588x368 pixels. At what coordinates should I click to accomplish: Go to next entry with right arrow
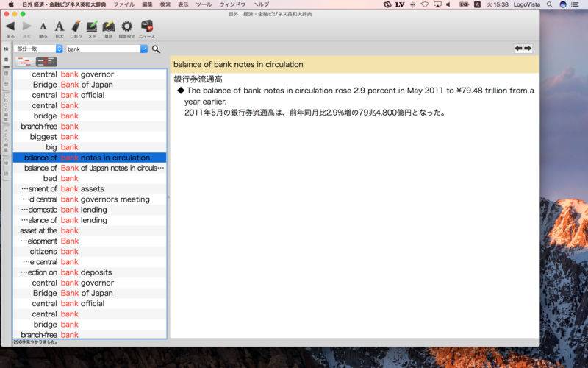(x=528, y=49)
